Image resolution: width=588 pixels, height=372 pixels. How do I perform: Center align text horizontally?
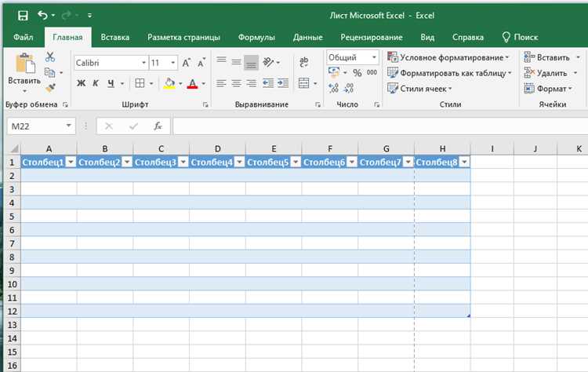(x=236, y=83)
